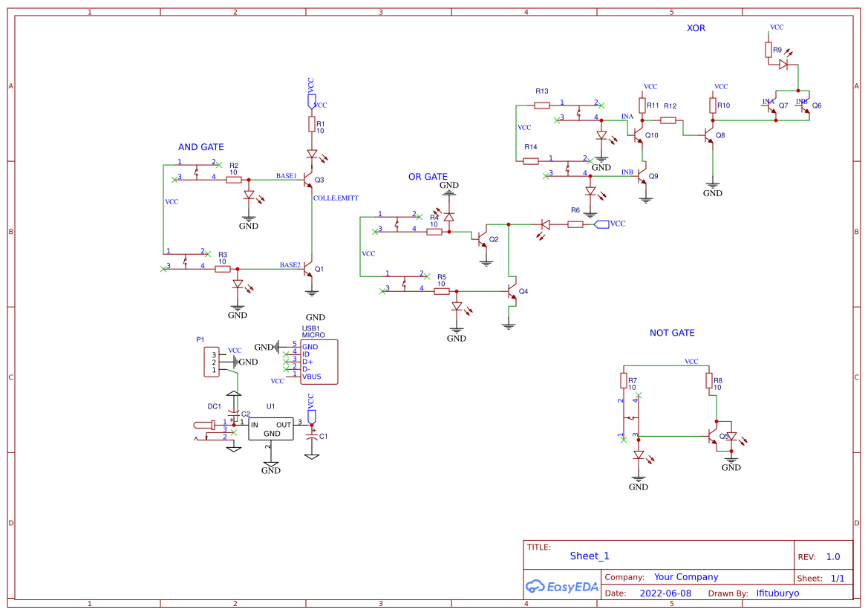Image resolution: width=868 pixels, height=615 pixels.
Task: Select resistor R6 symbol
Action: coord(575,224)
